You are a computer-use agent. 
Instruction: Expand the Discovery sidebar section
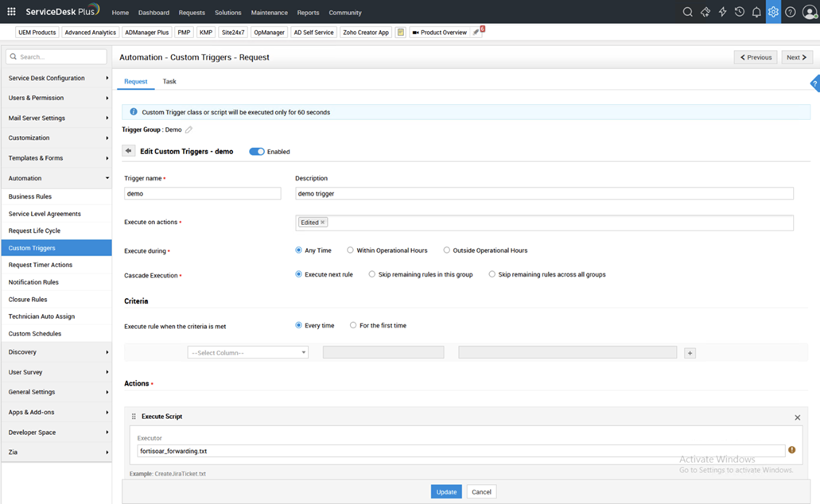pyautogui.click(x=56, y=351)
